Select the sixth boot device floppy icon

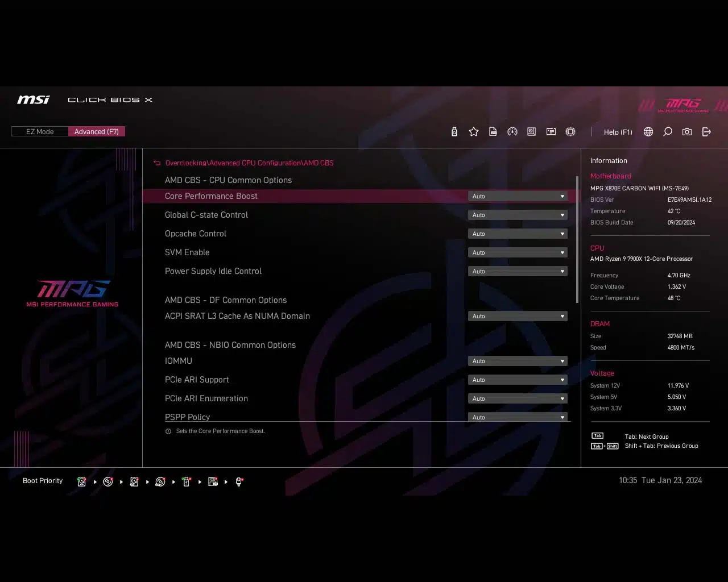tap(213, 481)
